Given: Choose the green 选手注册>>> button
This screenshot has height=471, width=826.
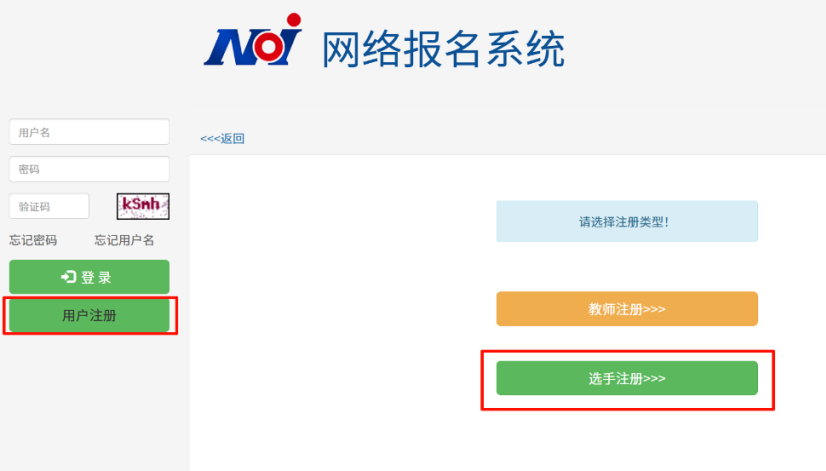Looking at the screenshot, I should [x=627, y=378].
